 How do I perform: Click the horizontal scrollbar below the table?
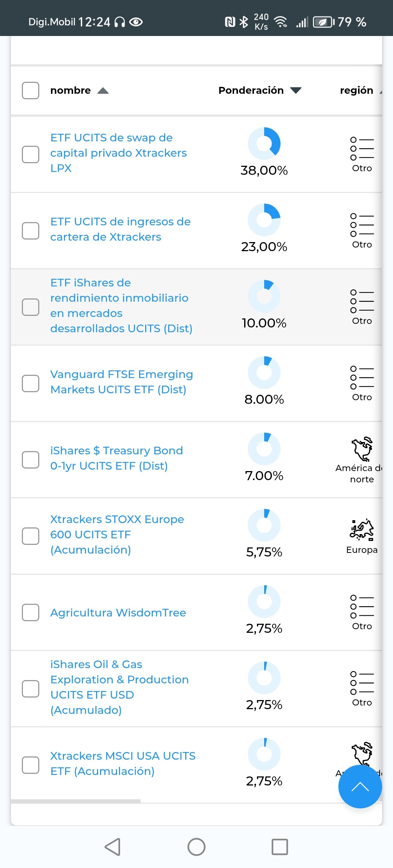point(76,801)
